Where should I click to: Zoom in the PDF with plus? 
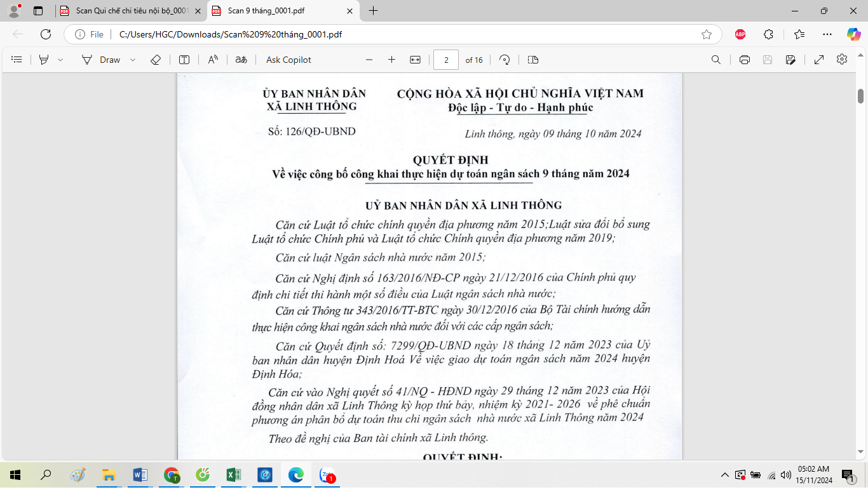pos(392,60)
